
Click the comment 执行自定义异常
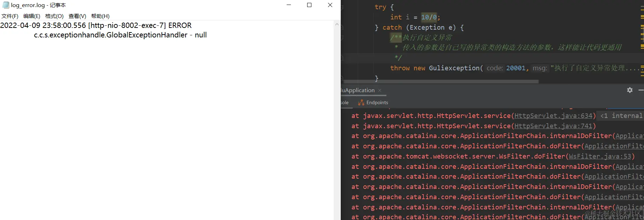427,37
